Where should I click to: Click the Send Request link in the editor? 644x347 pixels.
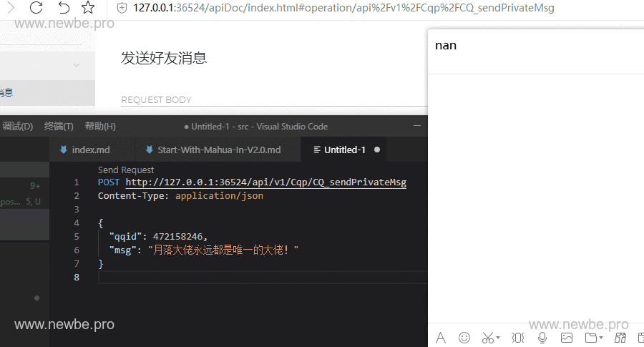point(126,170)
